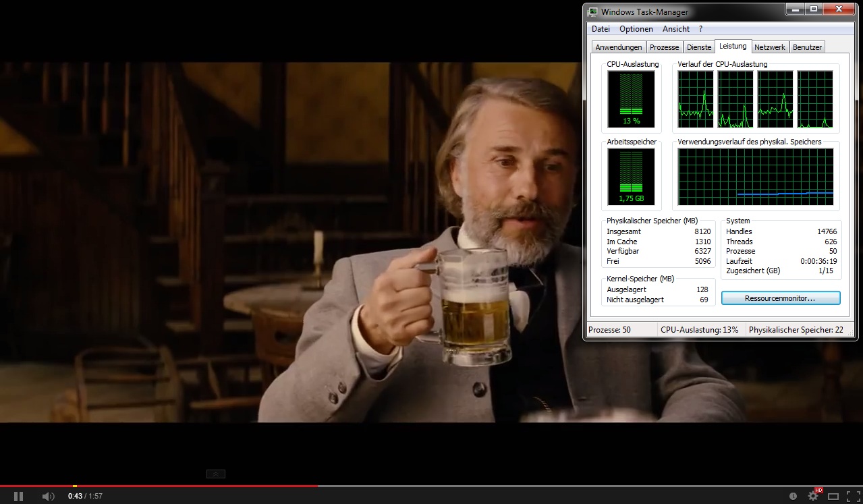Close the Windows Task-Manager window

[x=840, y=9]
